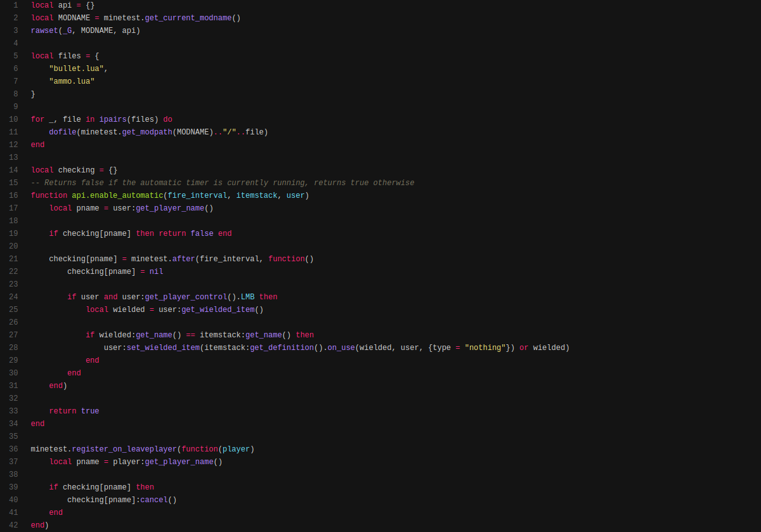Click the "bullet.lua" string on line 6
Image resolution: width=761 pixels, height=532 pixels.
(x=76, y=68)
